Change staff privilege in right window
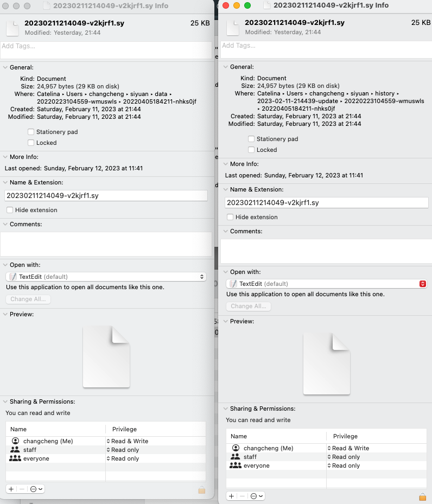The image size is (432, 504). point(344,457)
